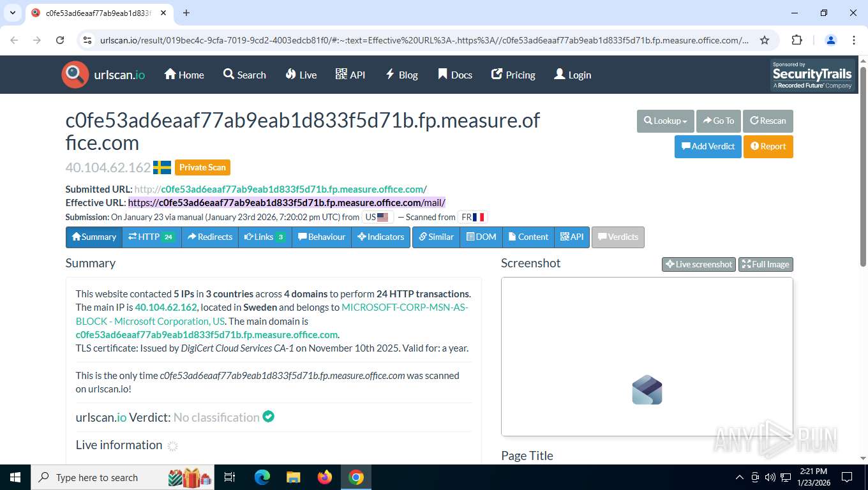The width and height of the screenshot is (868, 490).
Task: Bookmark this page with star icon
Action: [765, 40]
